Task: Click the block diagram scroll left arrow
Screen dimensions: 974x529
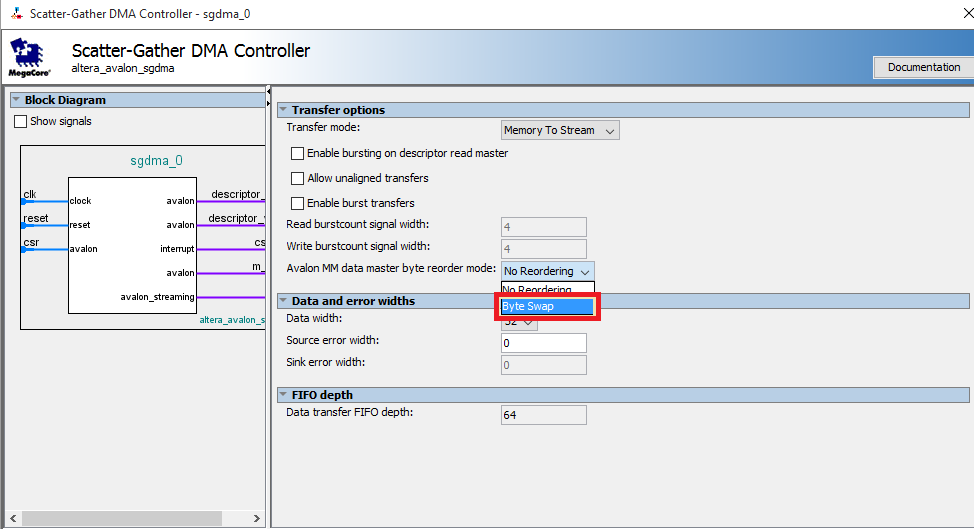Action: [13, 518]
